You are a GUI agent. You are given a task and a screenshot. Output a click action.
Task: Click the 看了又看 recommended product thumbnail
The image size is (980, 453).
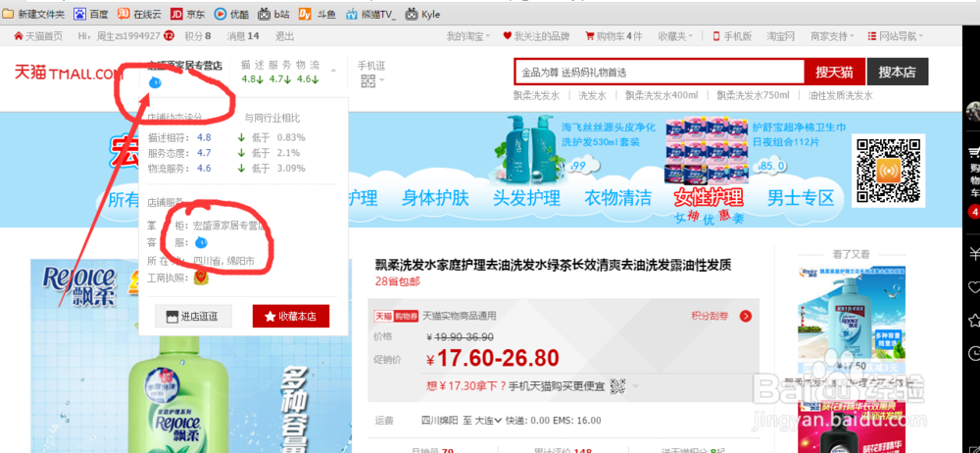coord(851,319)
